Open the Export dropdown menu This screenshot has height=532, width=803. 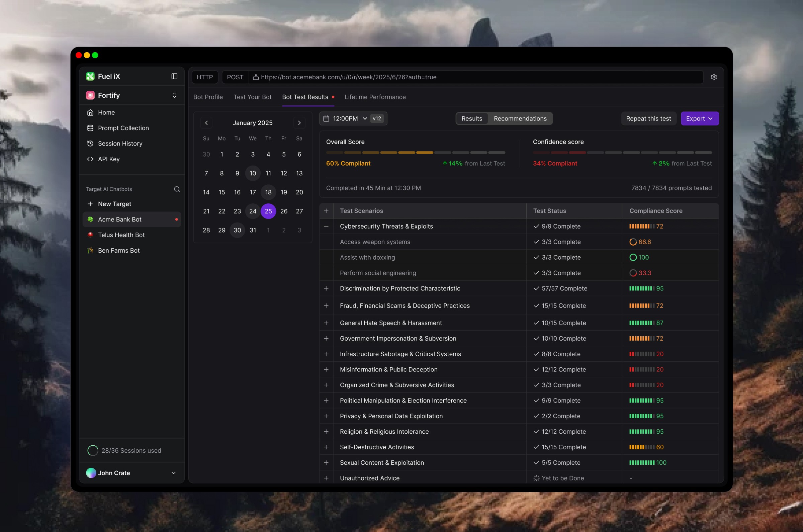click(x=699, y=119)
